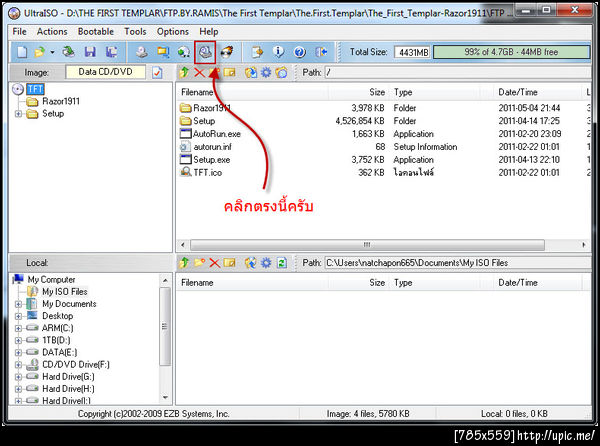The height and width of the screenshot is (446, 600).
Task: Click the Mount to Virtual Drive icon
Action: [205, 52]
